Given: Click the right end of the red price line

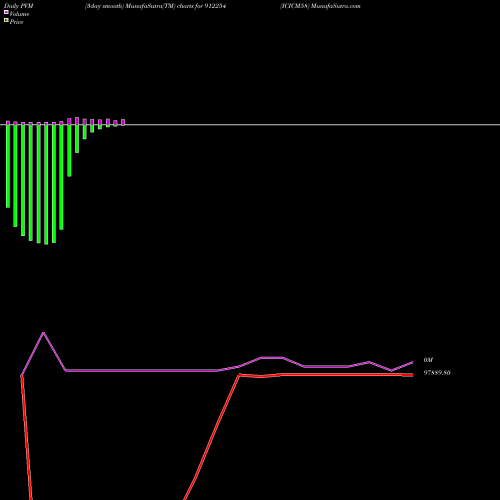Looking at the screenshot, I should coord(413,375).
